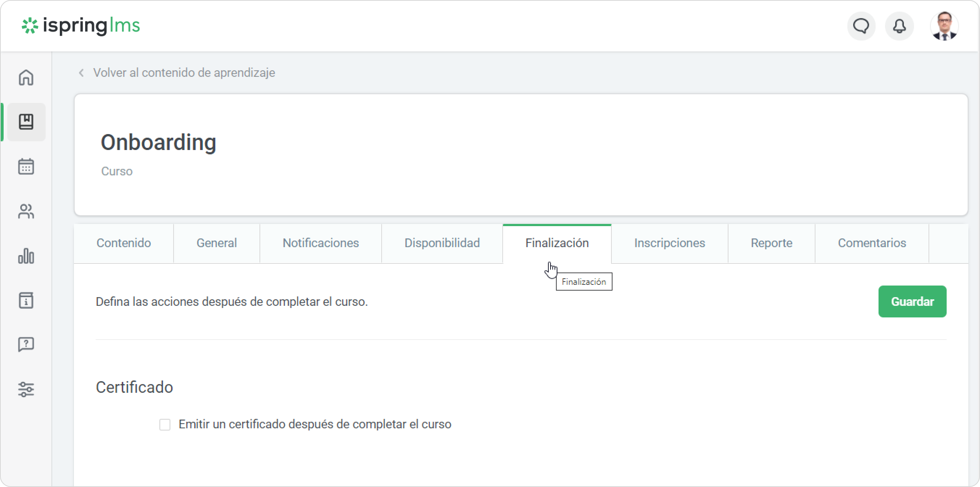
Task: Click the back chevron arrow
Action: point(81,73)
